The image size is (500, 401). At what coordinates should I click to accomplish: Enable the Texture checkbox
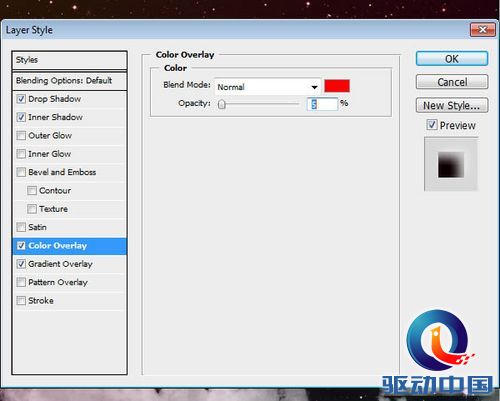point(32,209)
